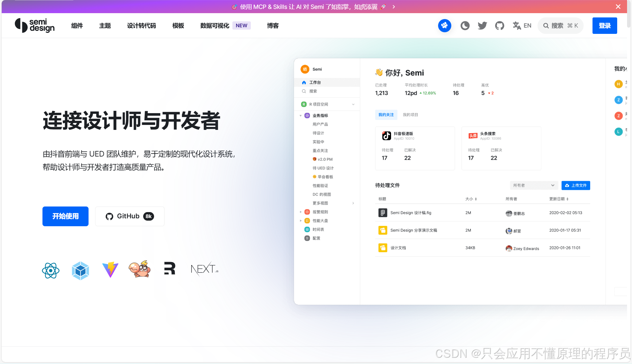
Task: Click the 搜索 search field
Action: (560, 26)
